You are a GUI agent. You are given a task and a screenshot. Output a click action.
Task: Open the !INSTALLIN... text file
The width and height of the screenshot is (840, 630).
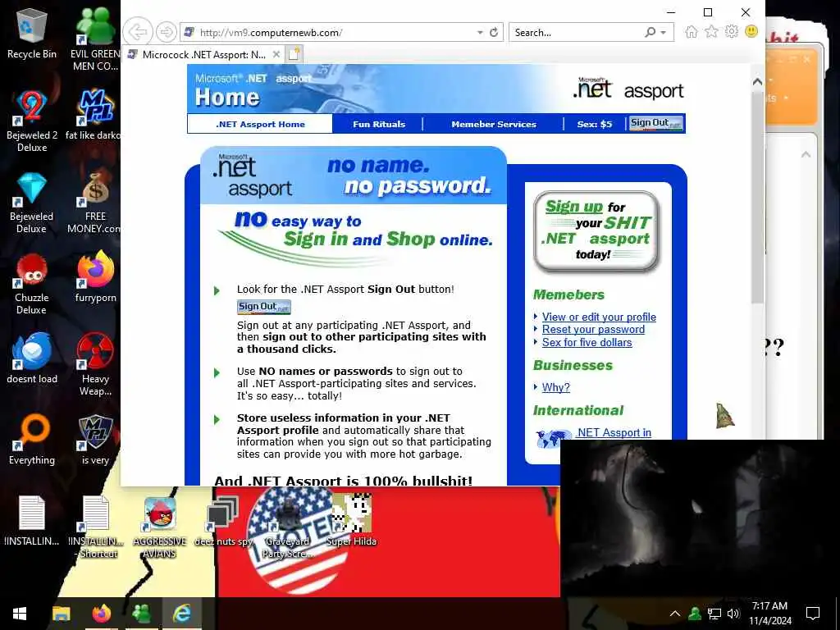coord(32,519)
